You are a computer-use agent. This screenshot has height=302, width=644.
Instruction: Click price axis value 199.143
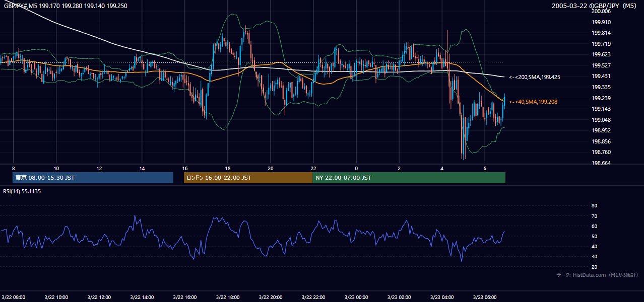pos(601,109)
